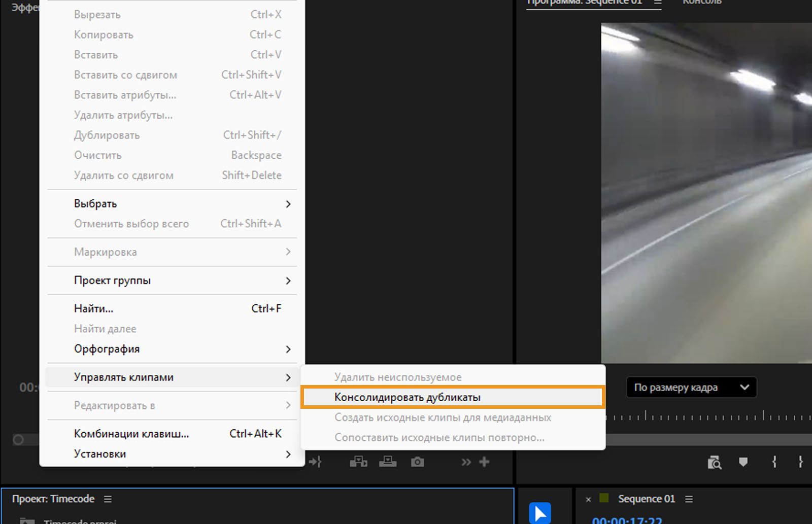Choose Копировать from the menu
The height and width of the screenshot is (524, 812).
tap(172, 34)
